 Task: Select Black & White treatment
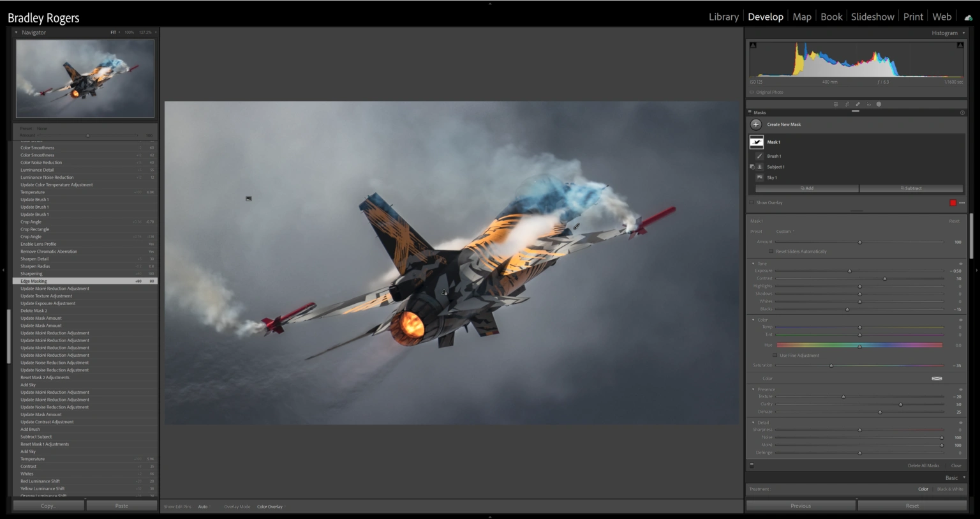950,489
